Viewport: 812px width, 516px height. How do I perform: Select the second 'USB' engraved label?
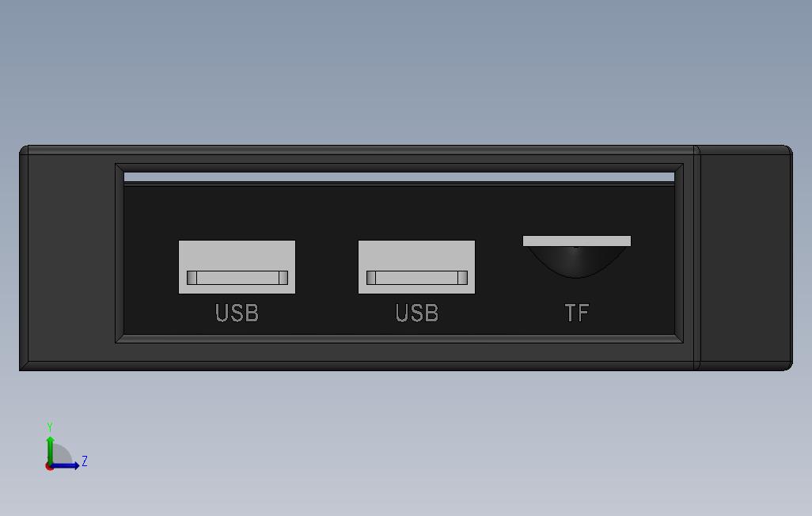pos(417,313)
